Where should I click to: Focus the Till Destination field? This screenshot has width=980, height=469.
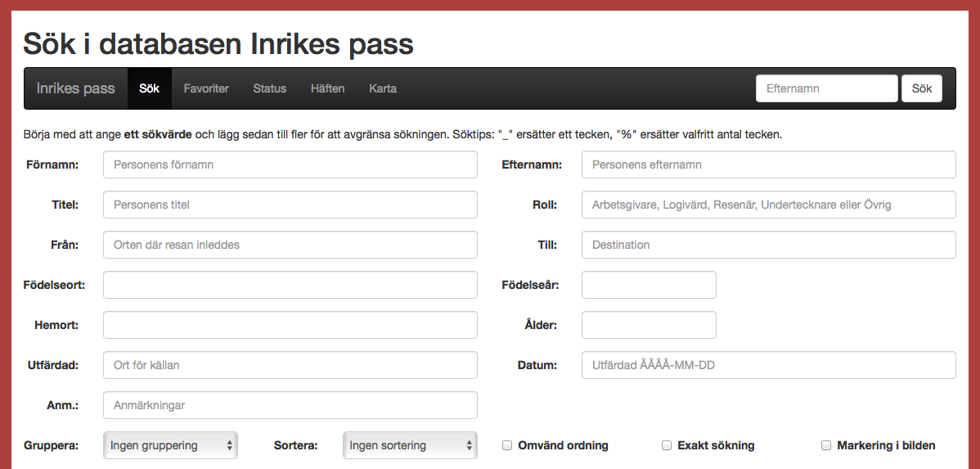[x=769, y=245]
